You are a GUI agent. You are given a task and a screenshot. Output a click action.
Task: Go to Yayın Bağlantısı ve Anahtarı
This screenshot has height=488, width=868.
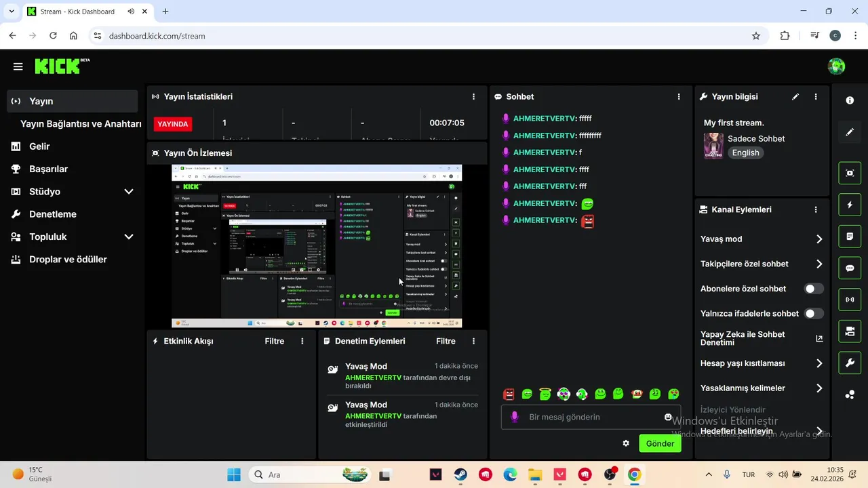click(81, 124)
